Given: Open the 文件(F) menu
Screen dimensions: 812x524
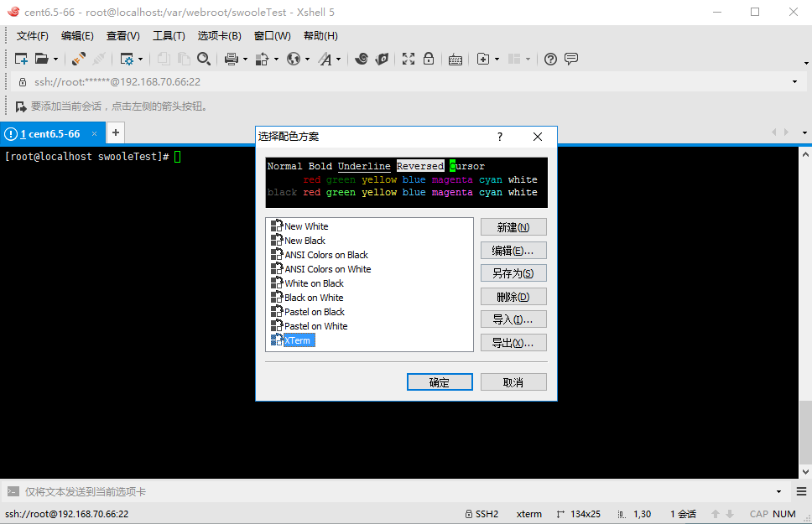Looking at the screenshot, I should (x=33, y=36).
